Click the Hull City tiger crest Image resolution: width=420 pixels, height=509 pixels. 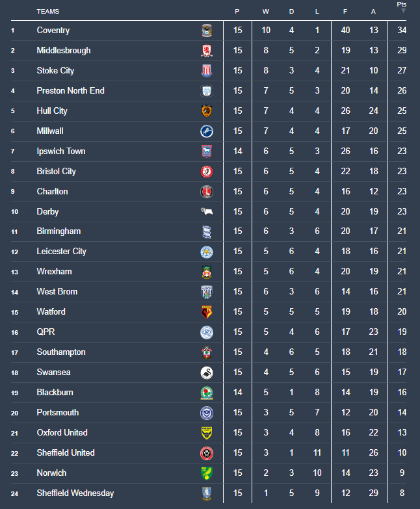click(207, 111)
